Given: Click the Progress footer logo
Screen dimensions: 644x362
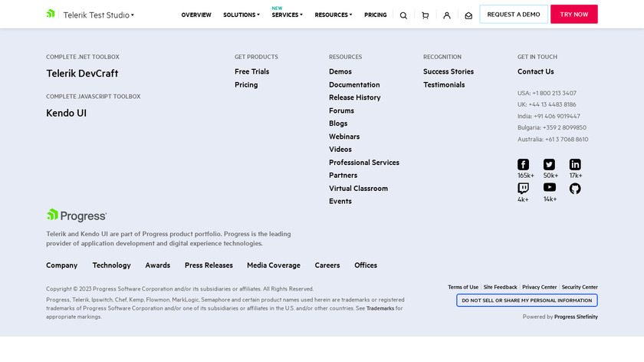Looking at the screenshot, I should [x=77, y=216].
